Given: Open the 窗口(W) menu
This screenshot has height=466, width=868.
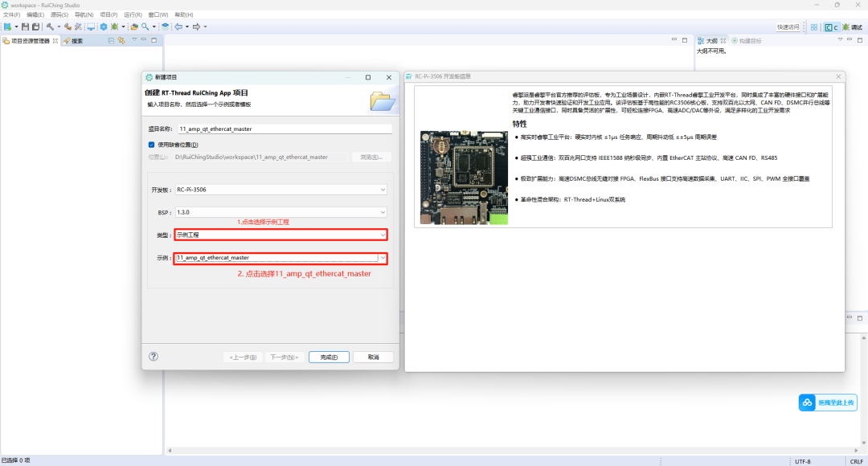Looking at the screenshot, I should (x=158, y=15).
